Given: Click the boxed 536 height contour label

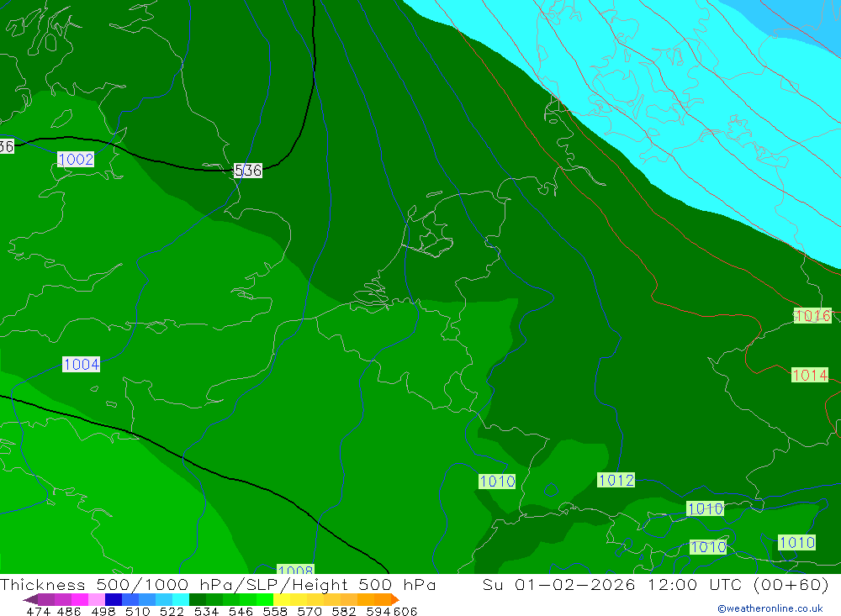Looking at the screenshot, I should click(248, 171).
